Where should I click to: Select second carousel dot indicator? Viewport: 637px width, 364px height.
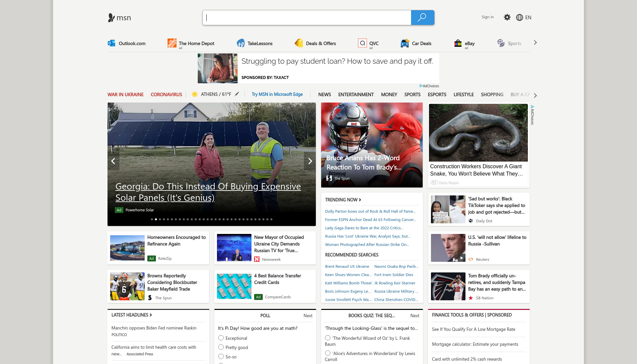[x=156, y=219]
